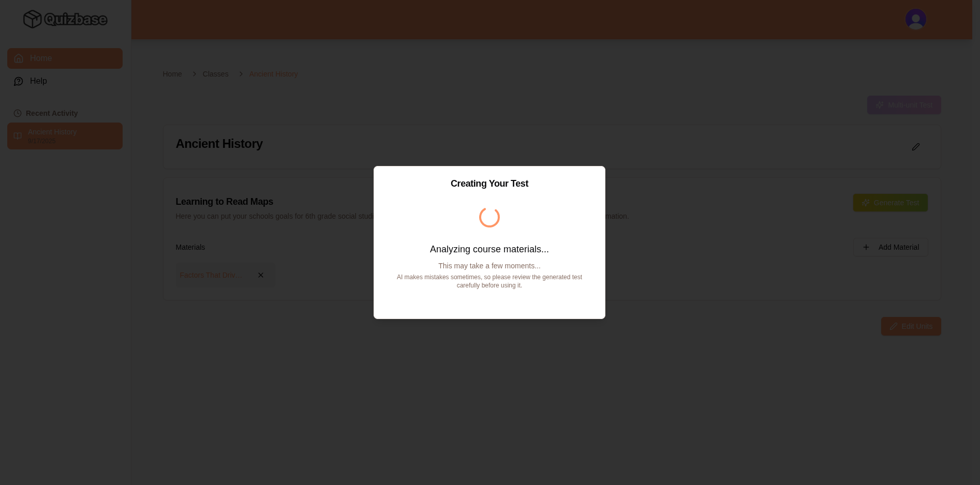The height and width of the screenshot is (485, 980).
Task: Open the Factors That Driv... material chip
Action: point(210,276)
